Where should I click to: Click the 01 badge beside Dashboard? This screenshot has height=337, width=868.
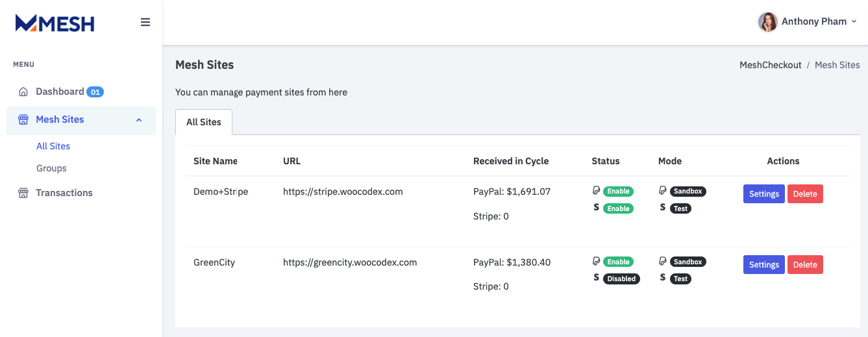click(x=95, y=92)
